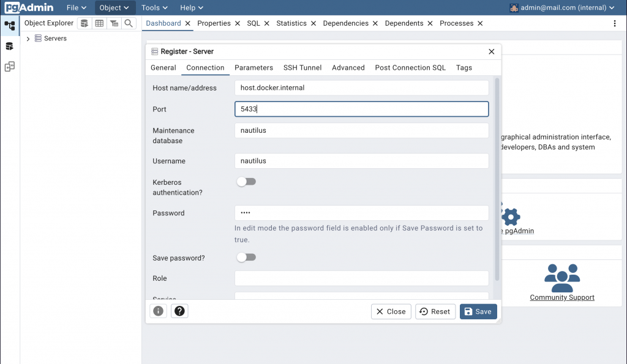Select the Processes tab
The image size is (627, 364).
[456, 24]
